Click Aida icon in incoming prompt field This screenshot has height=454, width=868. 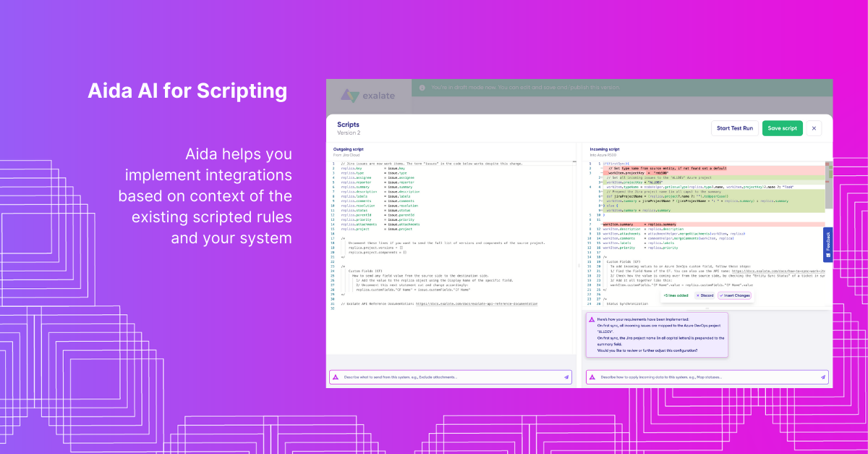[592, 377]
